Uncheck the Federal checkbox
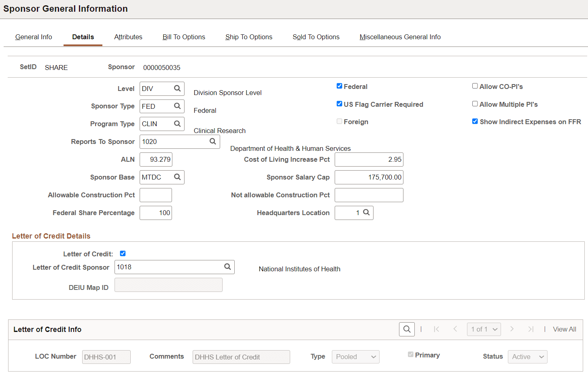 [339, 86]
